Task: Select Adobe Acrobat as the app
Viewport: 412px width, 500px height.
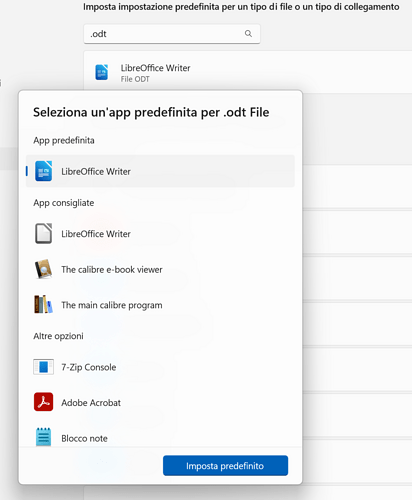Action: 160,403
